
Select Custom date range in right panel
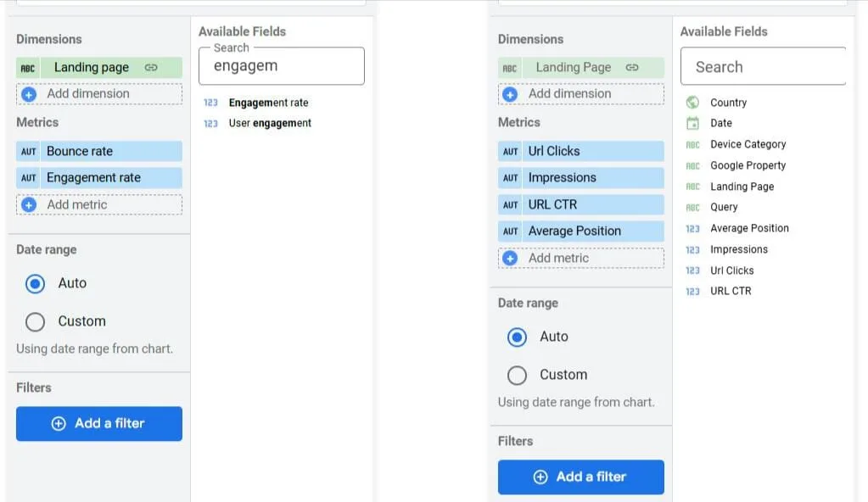coord(517,376)
